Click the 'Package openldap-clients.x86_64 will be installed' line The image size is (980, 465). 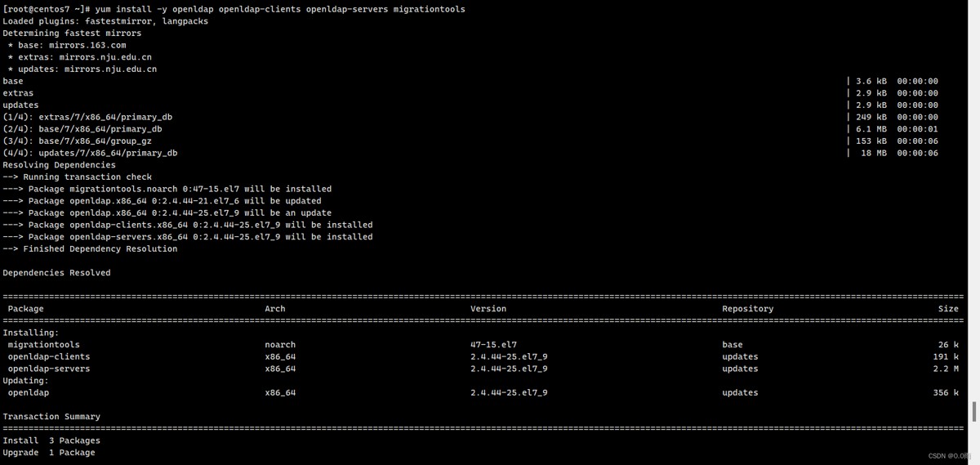[188, 225]
